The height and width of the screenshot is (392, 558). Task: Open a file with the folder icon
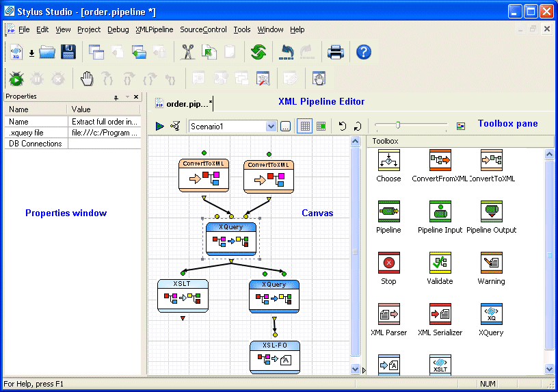point(47,52)
